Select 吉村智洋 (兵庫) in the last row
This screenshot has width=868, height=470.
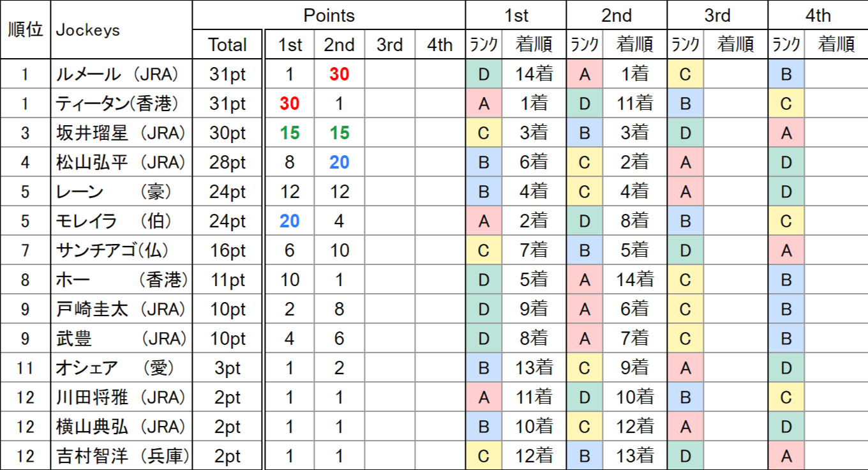[x=121, y=456]
